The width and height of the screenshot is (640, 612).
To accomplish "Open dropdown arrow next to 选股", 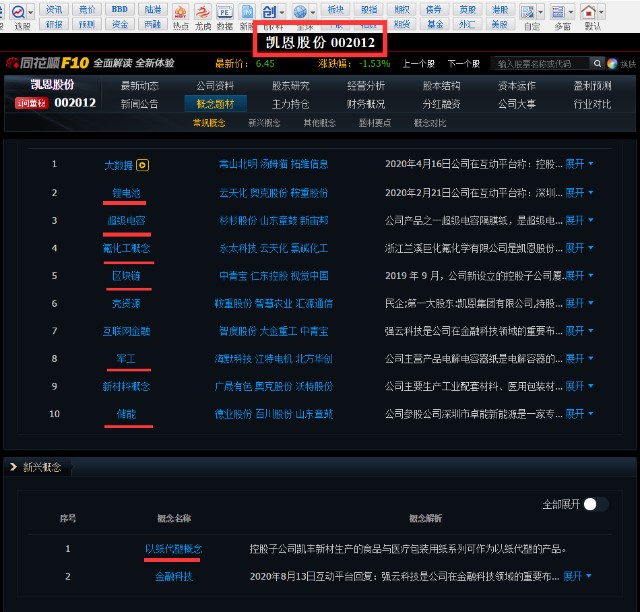I will coord(31,12).
